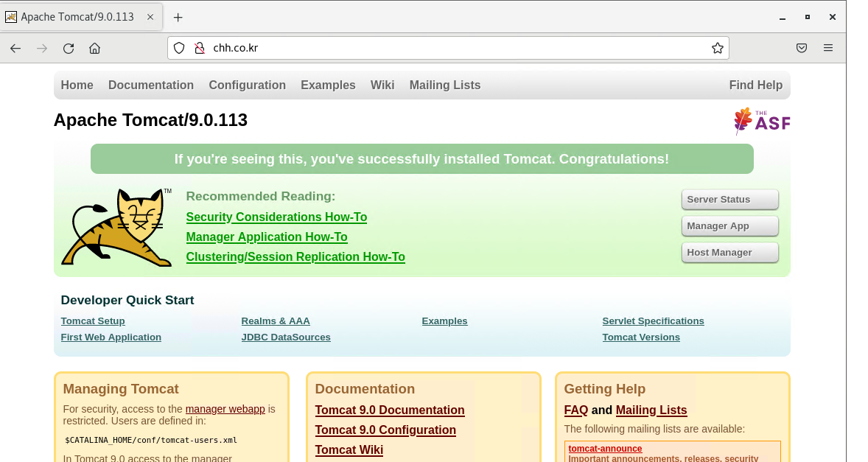Open Mailing Lists in the navigation bar
Image resolution: width=868 pixels, height=462 pixels.
pos(445,85)
